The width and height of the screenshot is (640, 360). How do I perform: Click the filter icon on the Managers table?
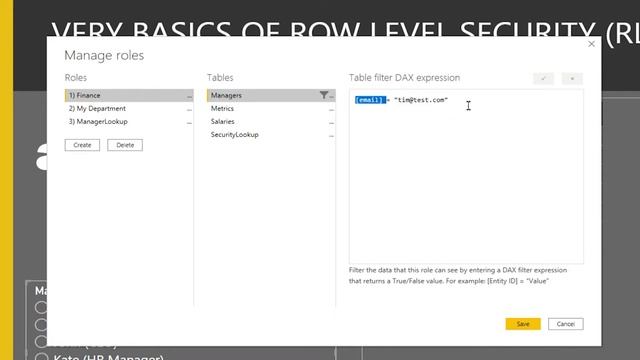[x=324, y=95]
